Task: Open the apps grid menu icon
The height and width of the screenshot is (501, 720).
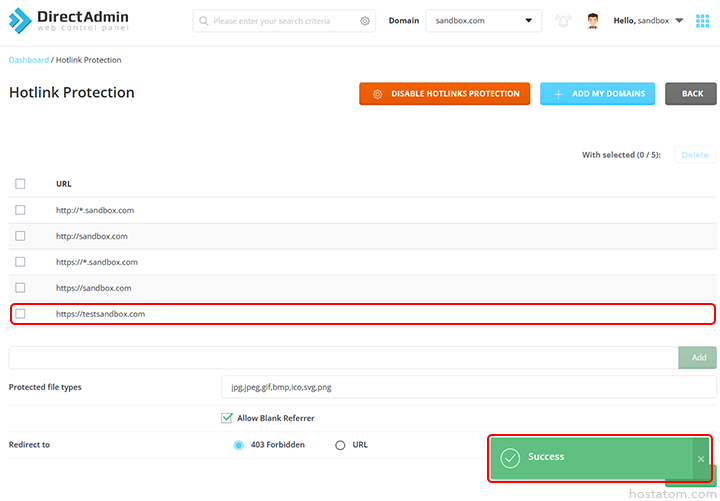Action: coord(703,21)
